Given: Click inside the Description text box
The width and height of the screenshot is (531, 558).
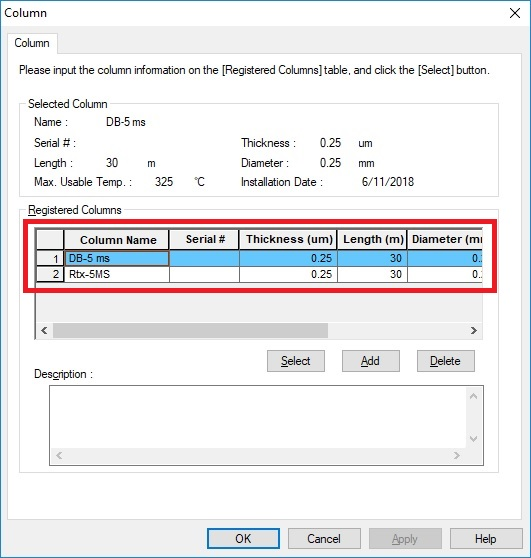Looking at the screenshot, I should (x=258, y=417).
